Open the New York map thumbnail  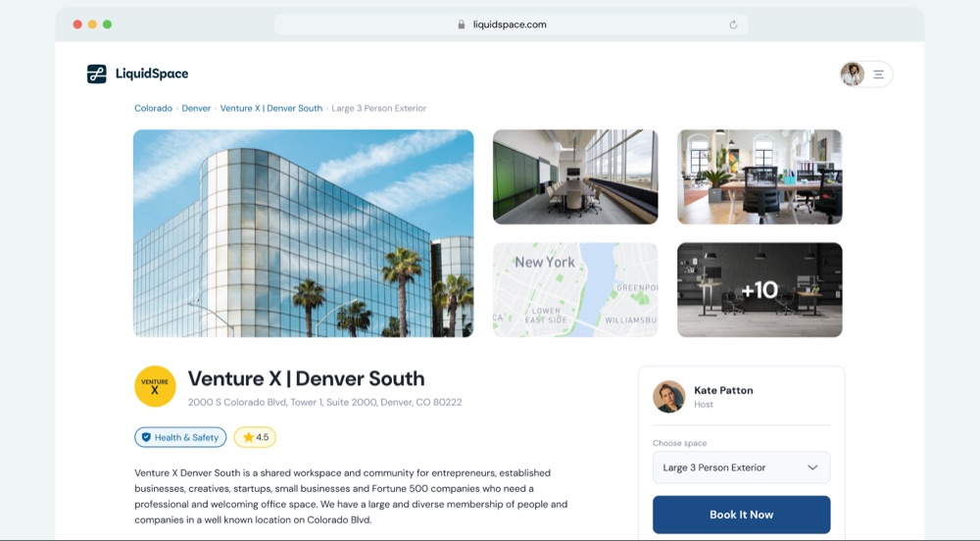pyautogui.click(x=575, y=290)
